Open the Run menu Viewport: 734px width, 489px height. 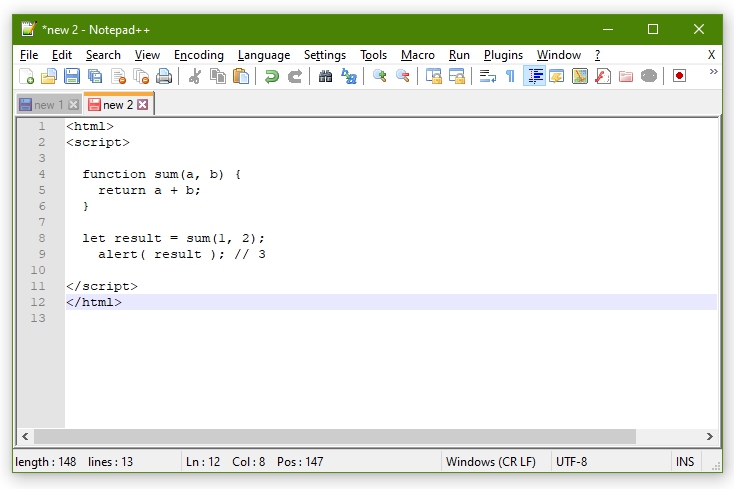(x=459, y=55)
